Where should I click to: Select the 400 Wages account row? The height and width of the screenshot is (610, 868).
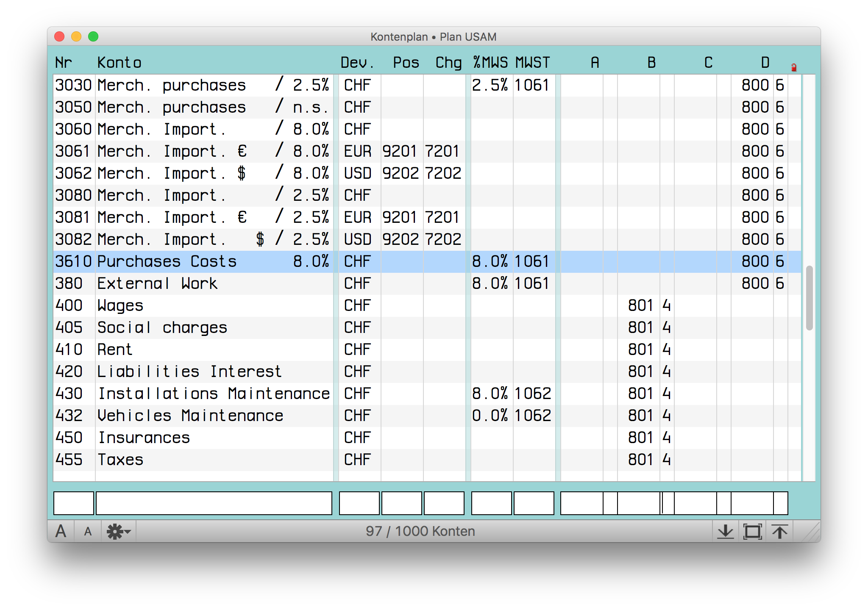pos(212,305)
